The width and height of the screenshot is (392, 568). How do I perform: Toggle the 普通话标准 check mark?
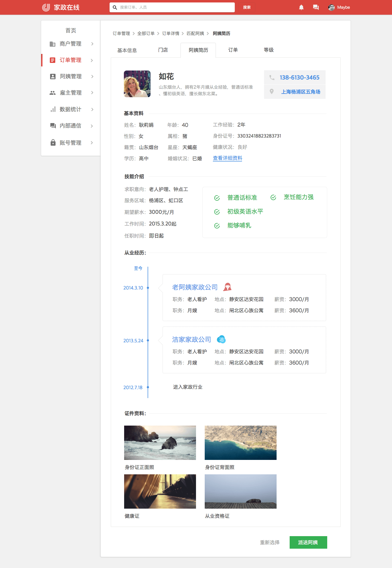(x=217, y=198)
